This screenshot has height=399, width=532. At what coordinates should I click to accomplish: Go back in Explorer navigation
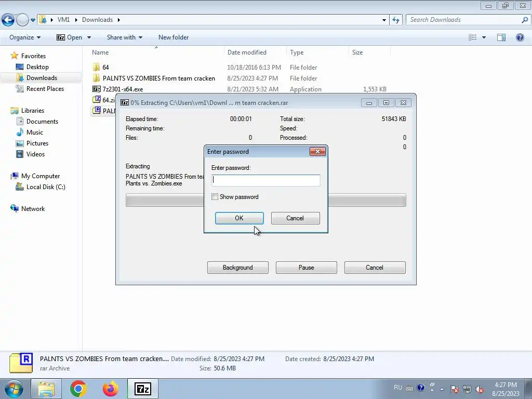coord(8,20)
